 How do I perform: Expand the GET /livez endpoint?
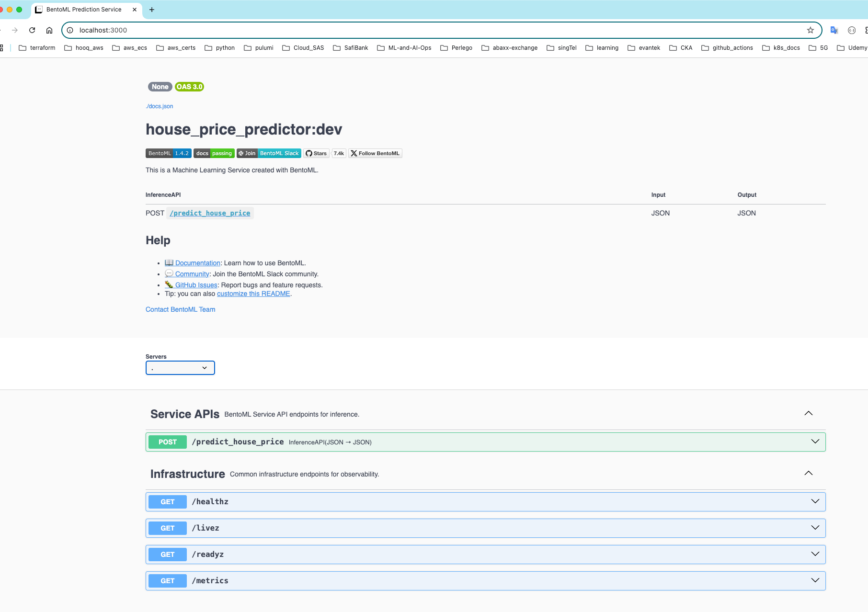pyautogui.click(x=486, y=528)
